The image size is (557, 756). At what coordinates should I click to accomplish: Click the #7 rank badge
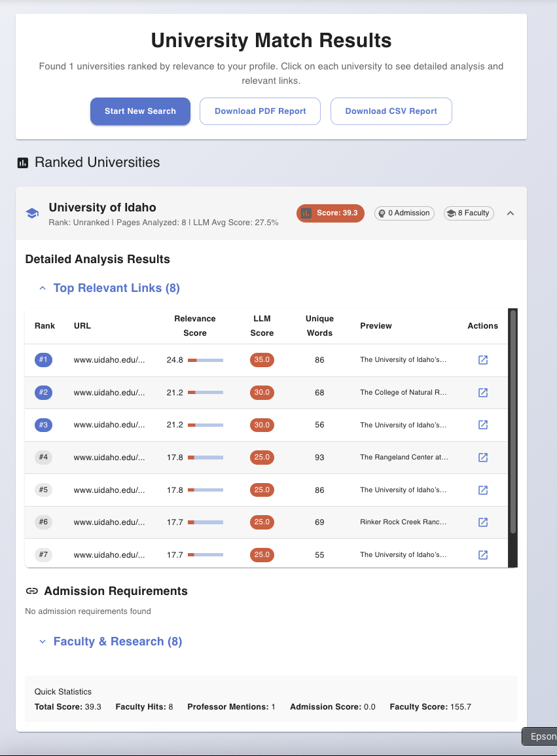coord(43,555)
